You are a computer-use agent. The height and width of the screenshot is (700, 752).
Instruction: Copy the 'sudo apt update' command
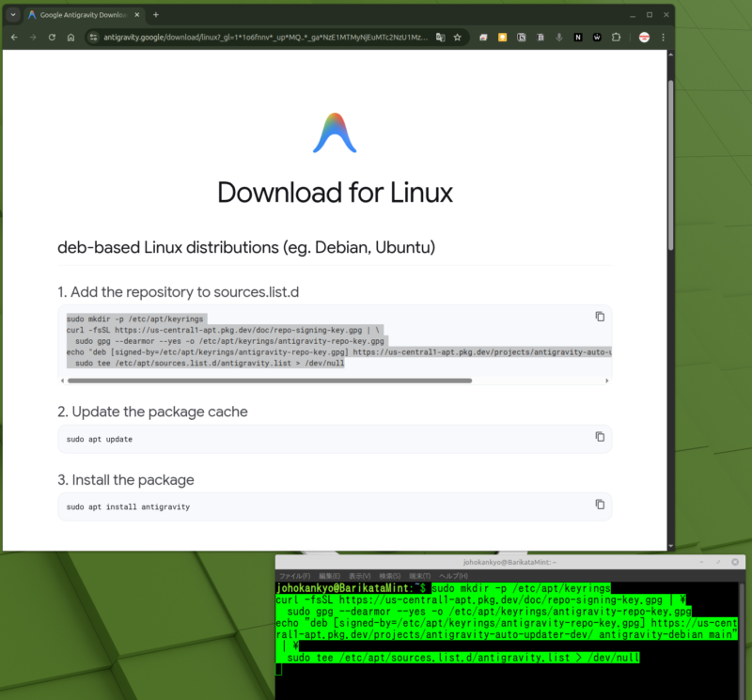point(600,437)
